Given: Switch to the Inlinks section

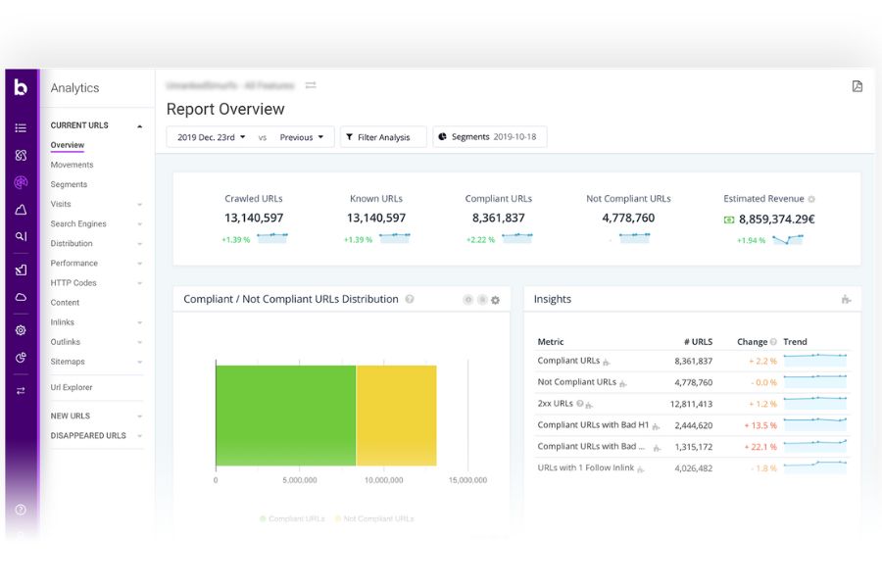Looking at the screenshot, I should (x=62, y=321).
